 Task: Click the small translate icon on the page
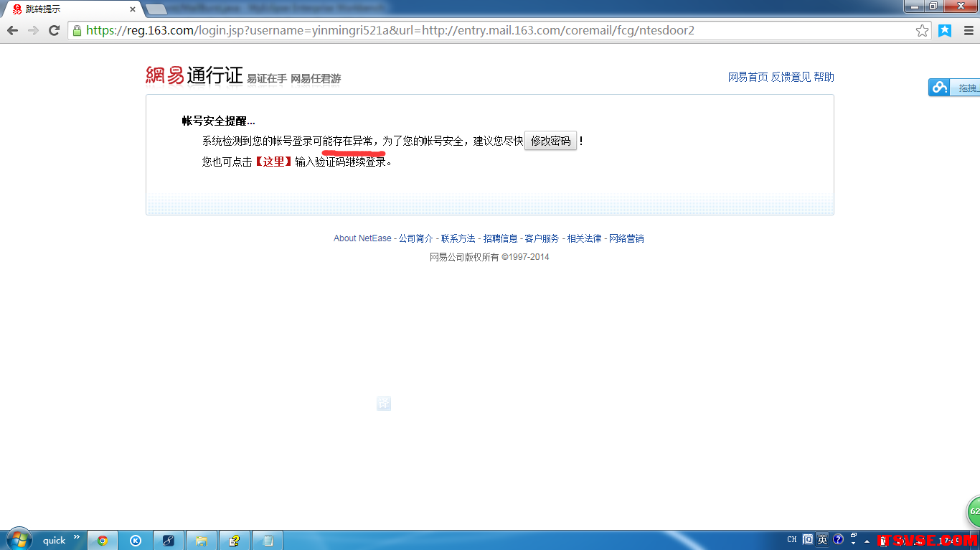point(384,404)
